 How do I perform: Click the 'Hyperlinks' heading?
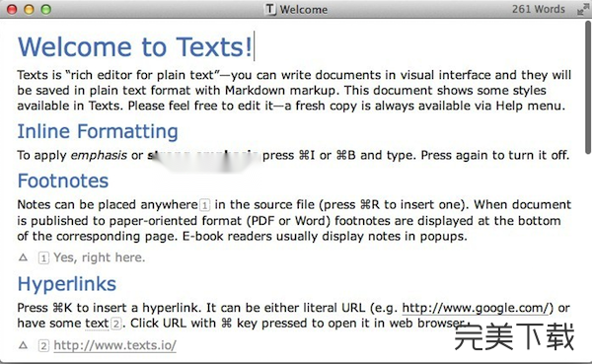(67, 284)
